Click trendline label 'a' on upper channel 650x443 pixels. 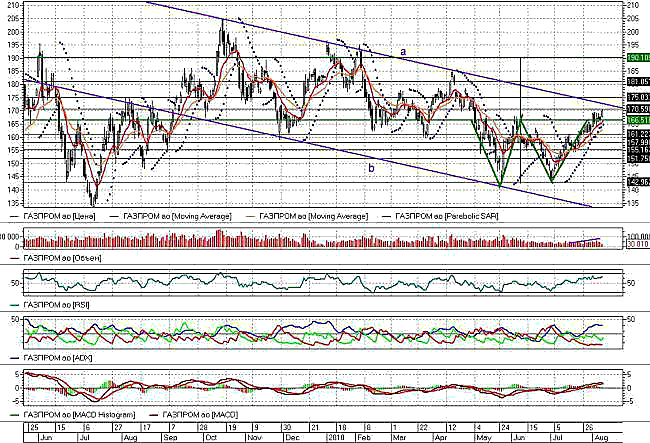point(403,52)
